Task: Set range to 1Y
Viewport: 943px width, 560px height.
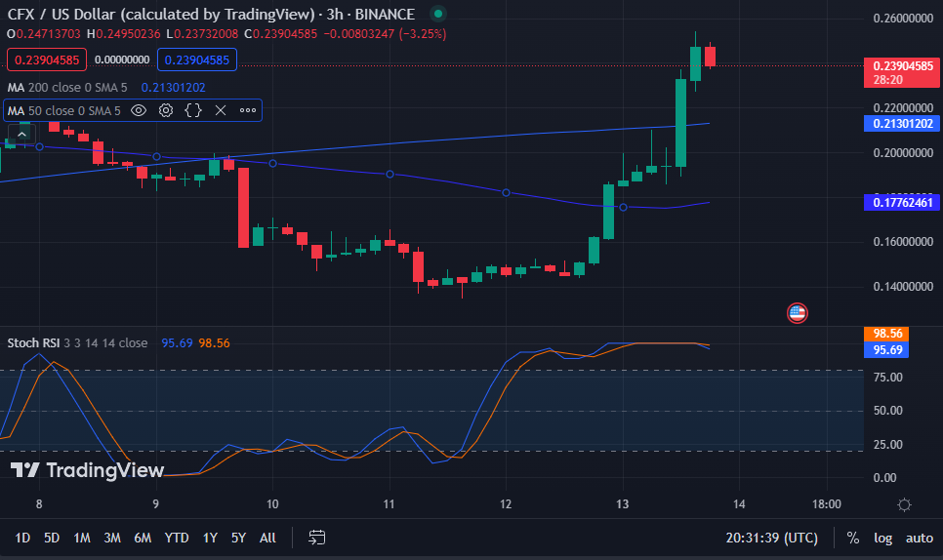Action: click(x=210, y=538)
